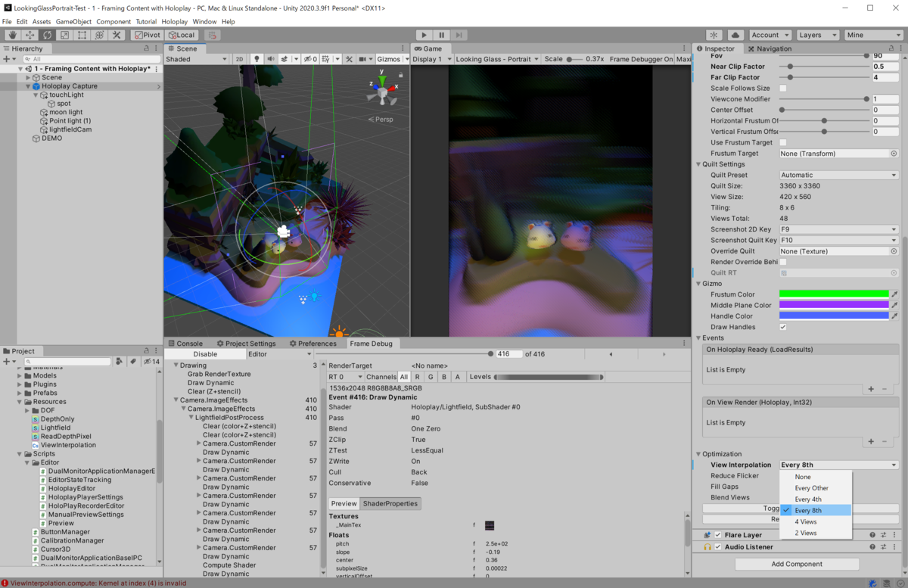Add entry to On Holoplay Ready event
908x588 pixels.
click(x=871, y=388)
